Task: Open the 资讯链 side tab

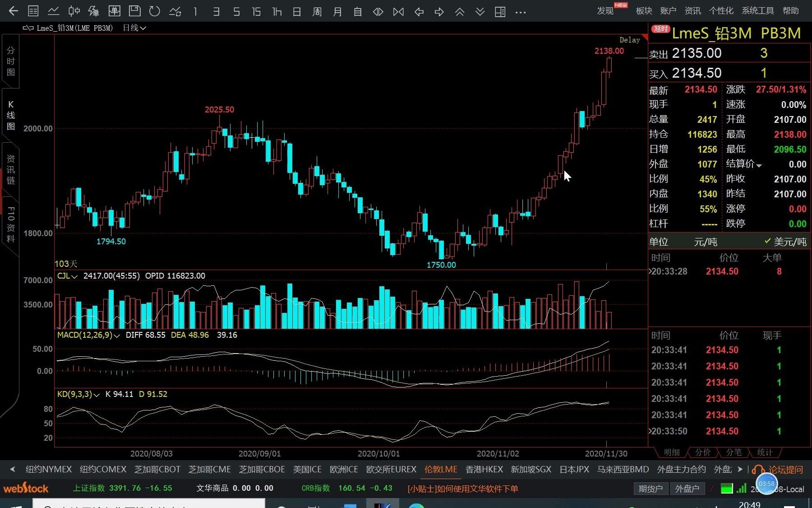Action: coord(10,169)
